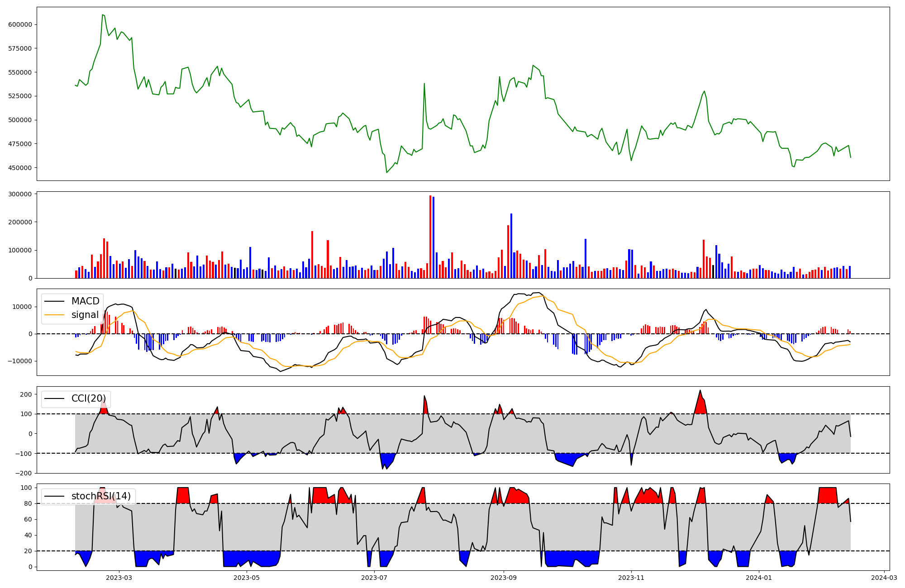Select the 2023-07 x-axis date label

coord(374,578)
